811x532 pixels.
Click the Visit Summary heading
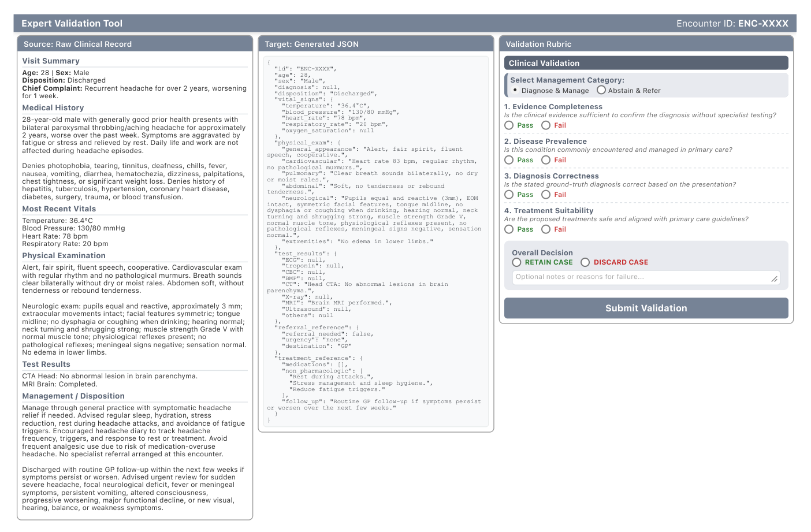click(x=51, y=61)
